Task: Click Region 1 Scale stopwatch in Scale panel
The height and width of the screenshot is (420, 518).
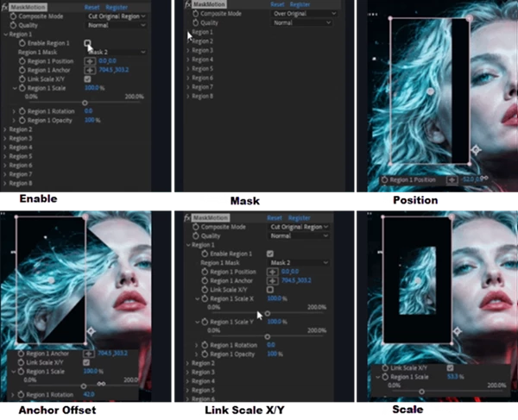Action: click(385, 377)
